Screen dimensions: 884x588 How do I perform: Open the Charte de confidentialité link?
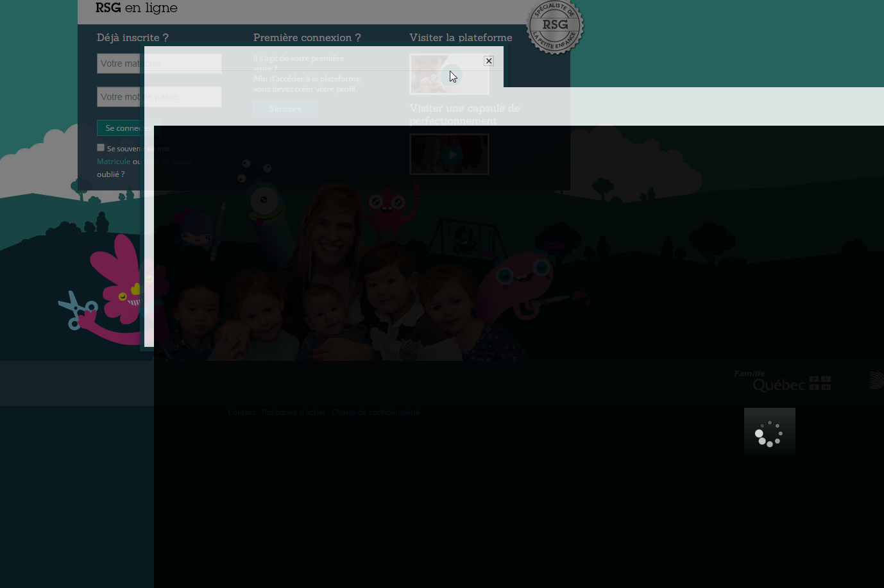(375, 412)
